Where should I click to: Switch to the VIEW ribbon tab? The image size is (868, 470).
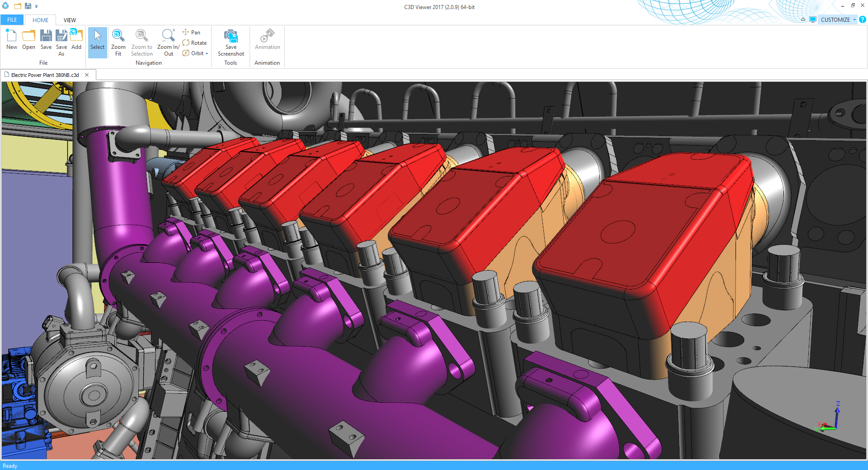click(x=70, y=20)
